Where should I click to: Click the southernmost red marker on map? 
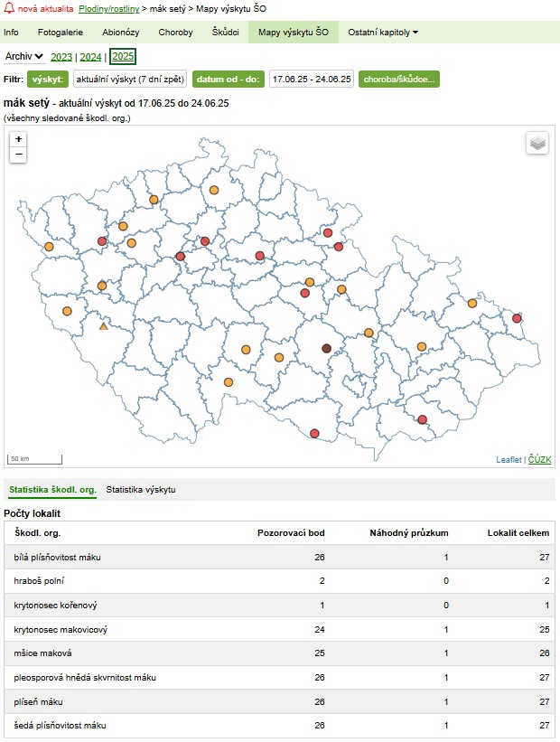tap(314, 433)
